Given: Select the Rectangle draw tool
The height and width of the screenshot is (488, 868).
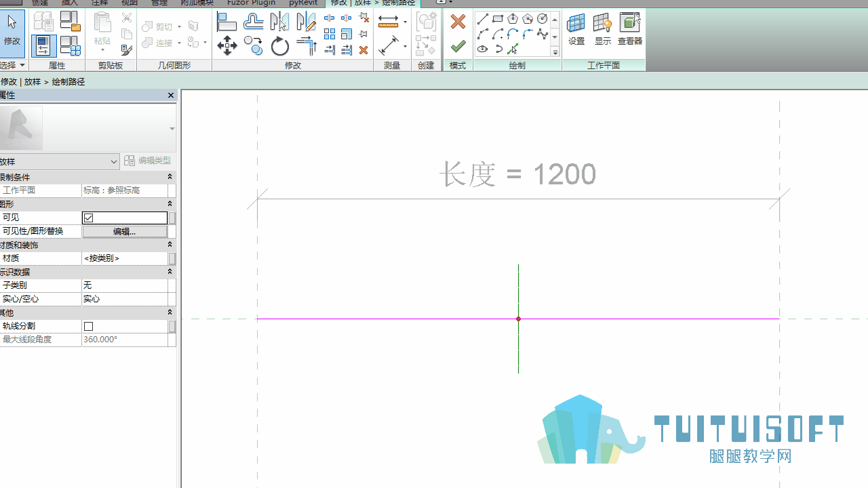Looking at the screenshot, I should coord(498,19).
